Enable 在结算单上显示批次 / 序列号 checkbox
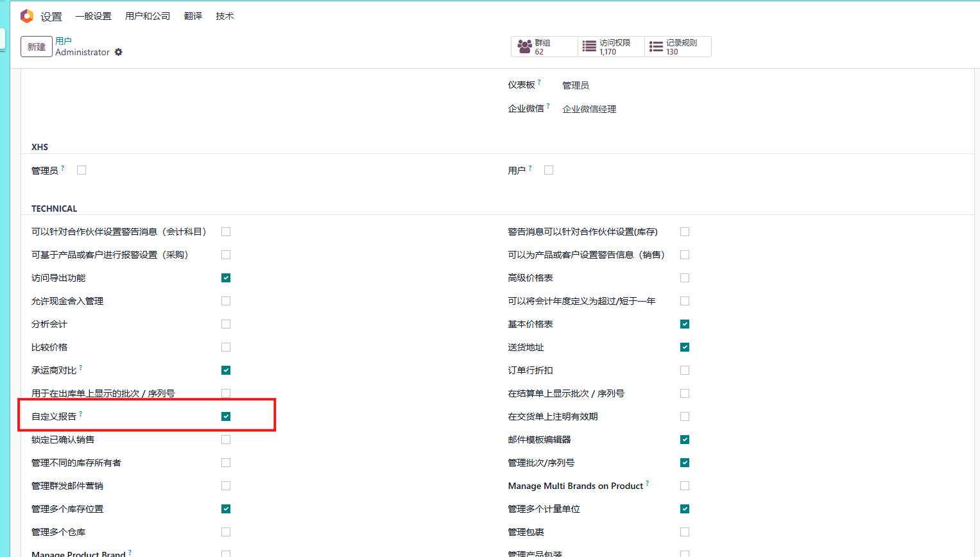980x557 pixels. tap(685, 393)
